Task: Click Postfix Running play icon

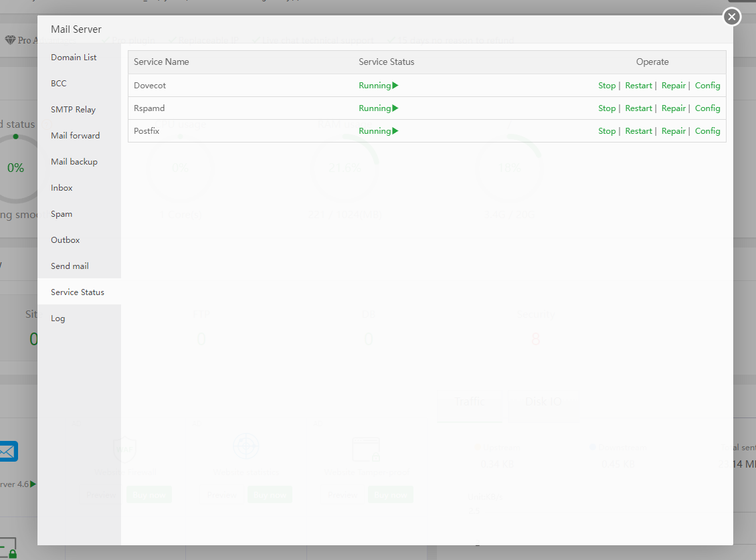Action: [x=395, y=130]
